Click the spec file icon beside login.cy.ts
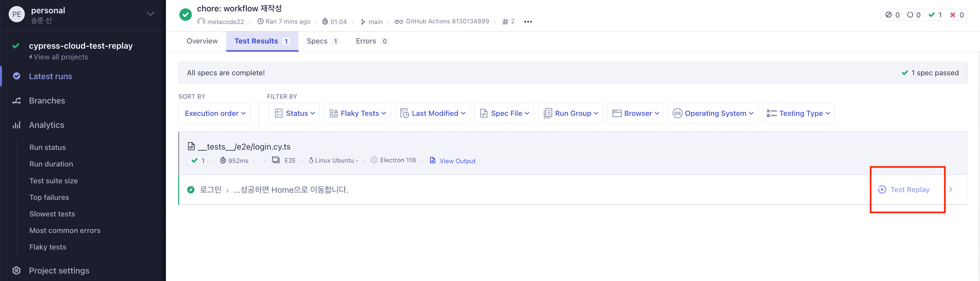 click(191, 146)
